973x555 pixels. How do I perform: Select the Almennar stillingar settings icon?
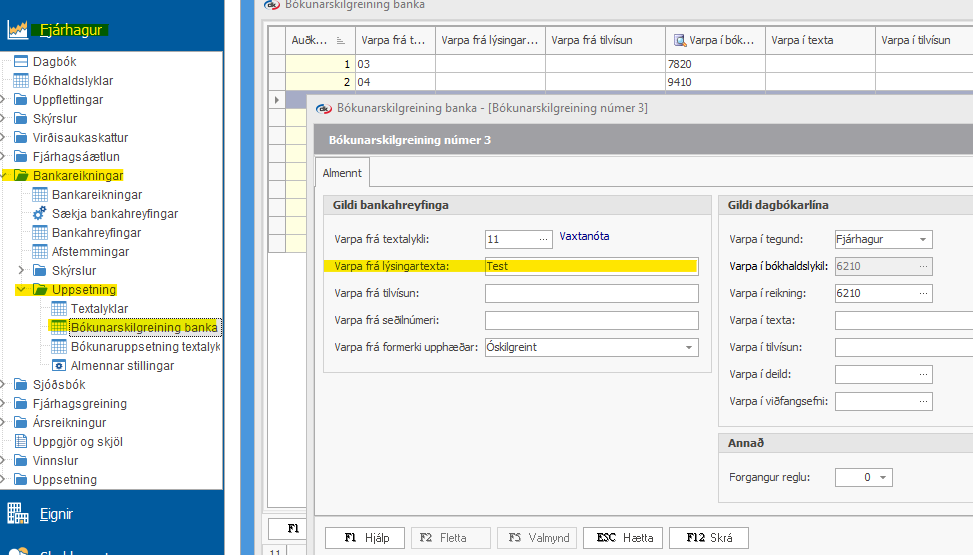[x=59, y=366]
